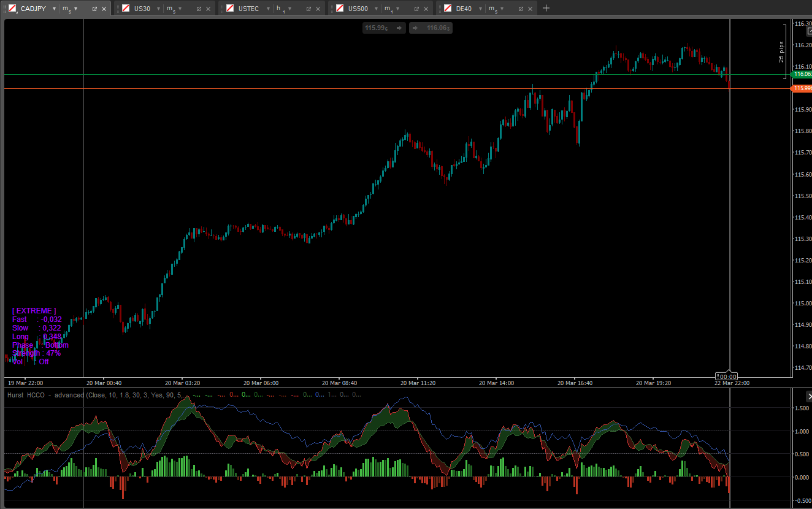Detach the DE40 chart tab
812x509 pixels.
pyautogui.click(x=521, y=9)
